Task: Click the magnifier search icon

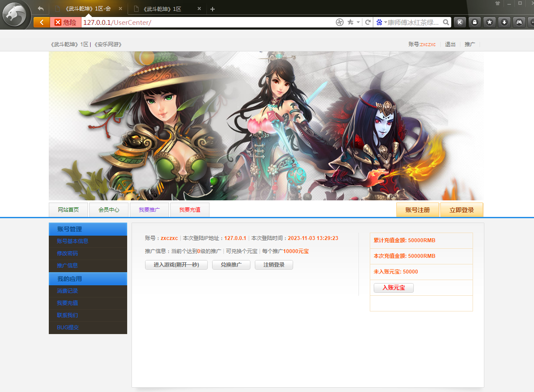Action: tap(446, 22)
